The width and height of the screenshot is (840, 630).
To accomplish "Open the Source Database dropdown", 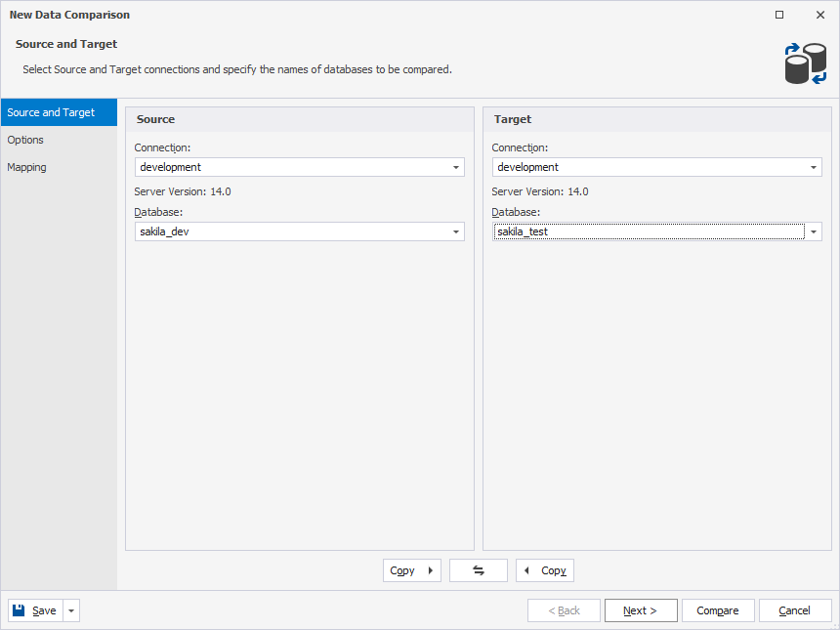I will (x=455, y=231).
